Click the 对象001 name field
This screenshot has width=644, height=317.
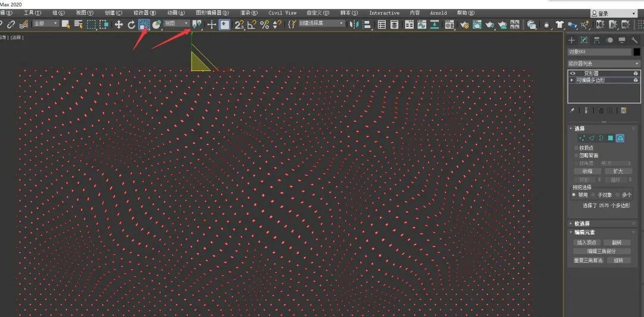[599, 52]
